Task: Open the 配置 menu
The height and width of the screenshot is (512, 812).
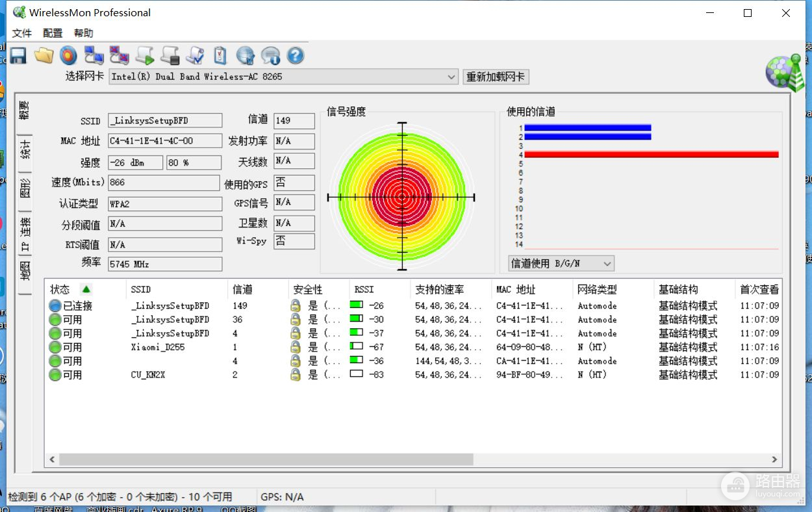Action: [53, 33]
